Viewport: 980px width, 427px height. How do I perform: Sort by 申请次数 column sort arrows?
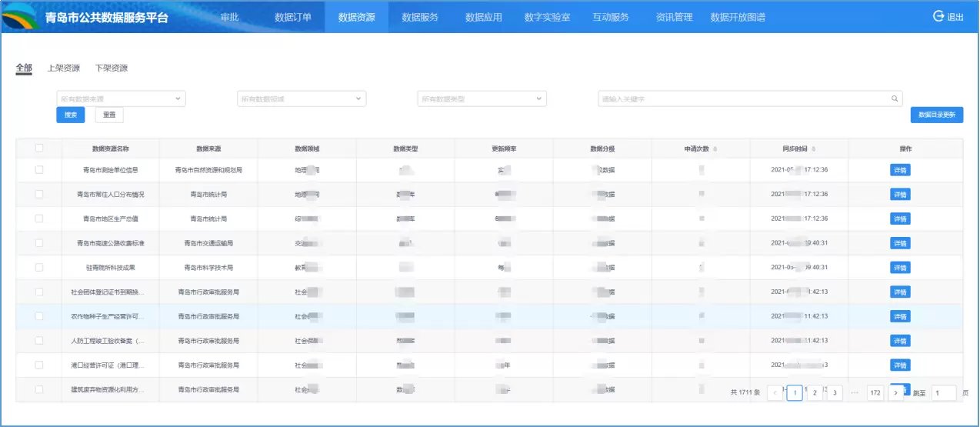[x=715, y=148]
